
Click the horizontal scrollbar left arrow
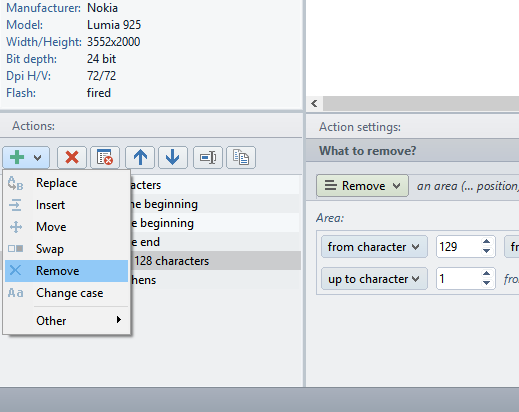tap(314, 104)
